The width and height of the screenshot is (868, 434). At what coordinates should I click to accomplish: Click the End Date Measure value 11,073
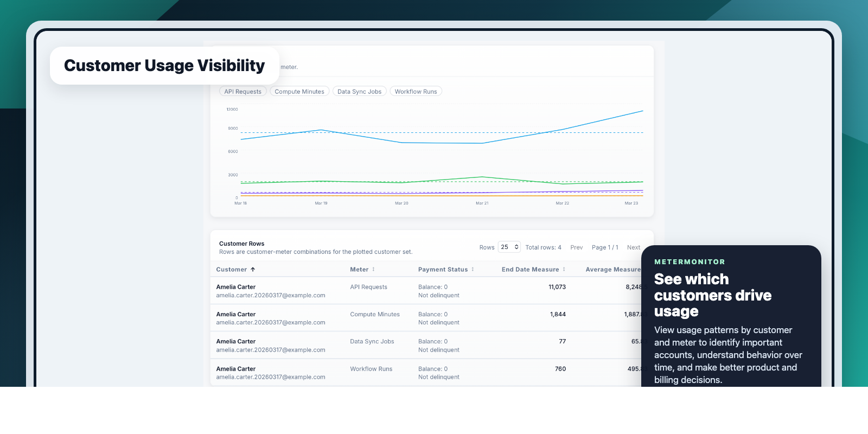[x=557, y=287]
